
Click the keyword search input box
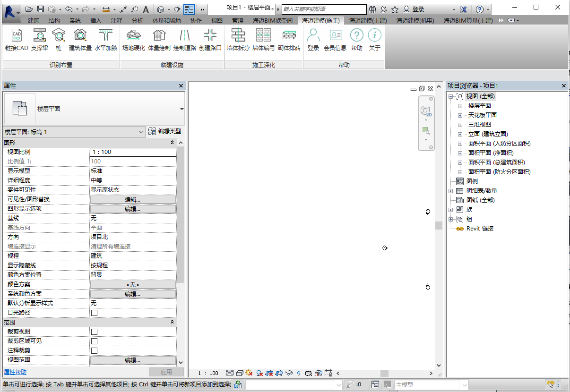coord(324,9)
